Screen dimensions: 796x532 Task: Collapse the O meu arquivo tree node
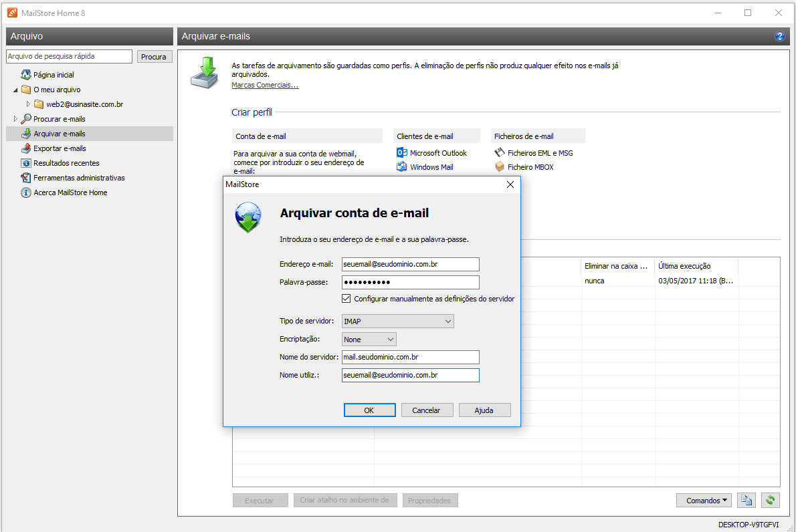click(15, 90)
